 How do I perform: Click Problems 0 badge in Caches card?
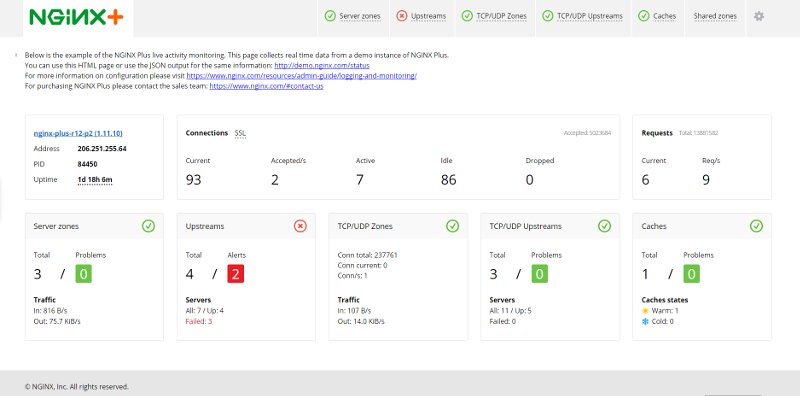[691, 274]
